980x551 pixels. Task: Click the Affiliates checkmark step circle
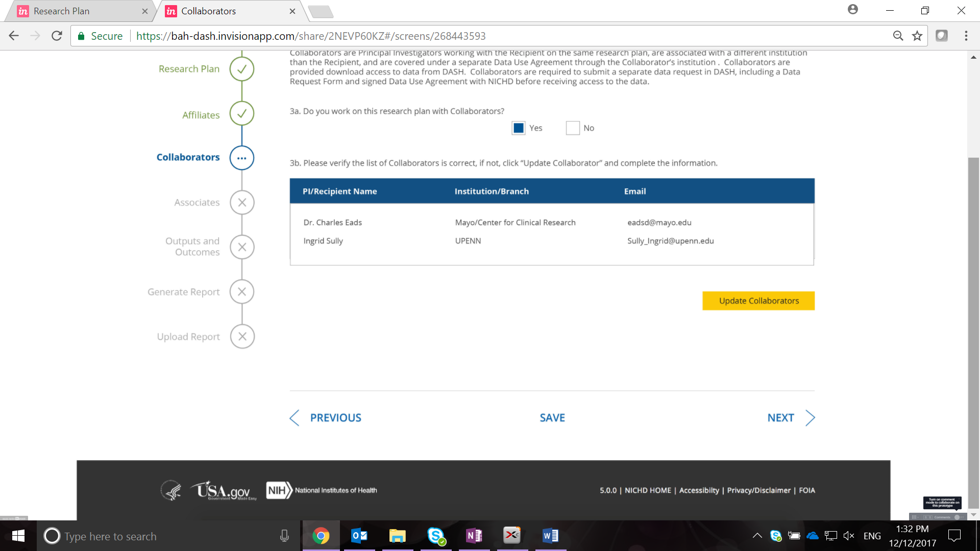242,113
